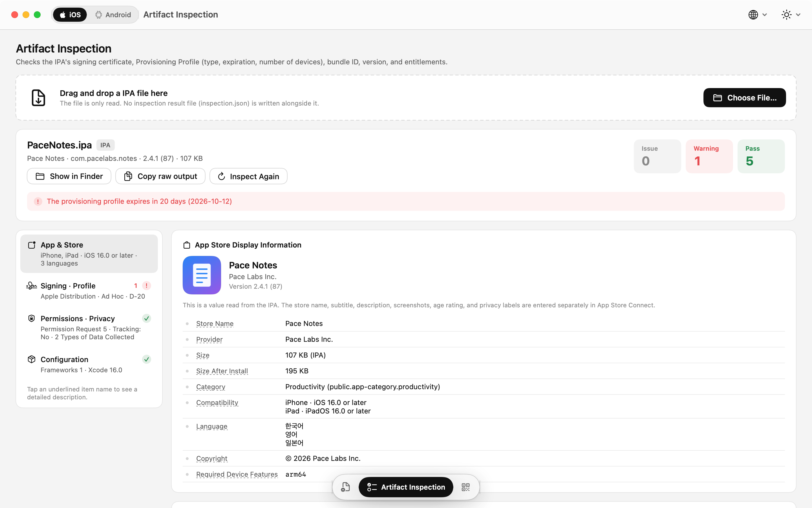Click the underlined Size label

click(203, 355)
